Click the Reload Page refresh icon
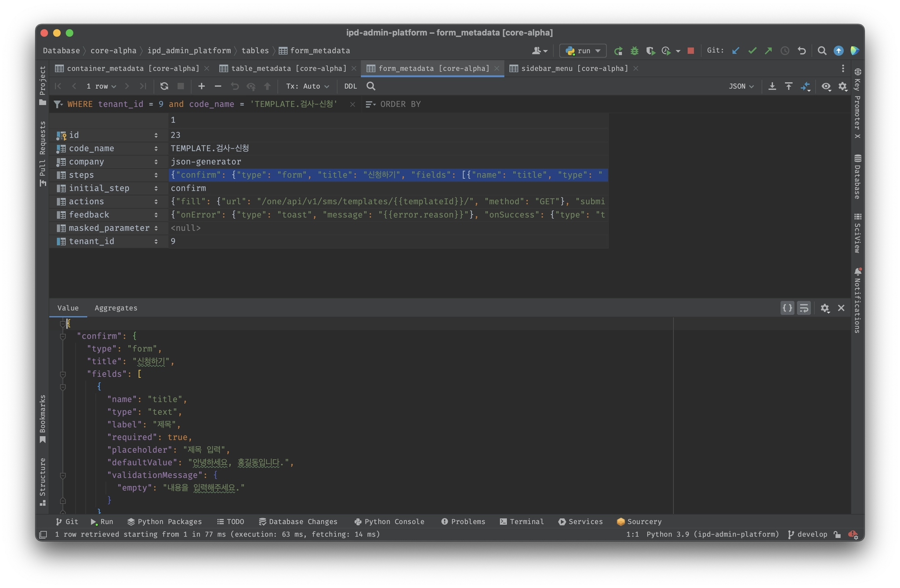 [164, 86]
